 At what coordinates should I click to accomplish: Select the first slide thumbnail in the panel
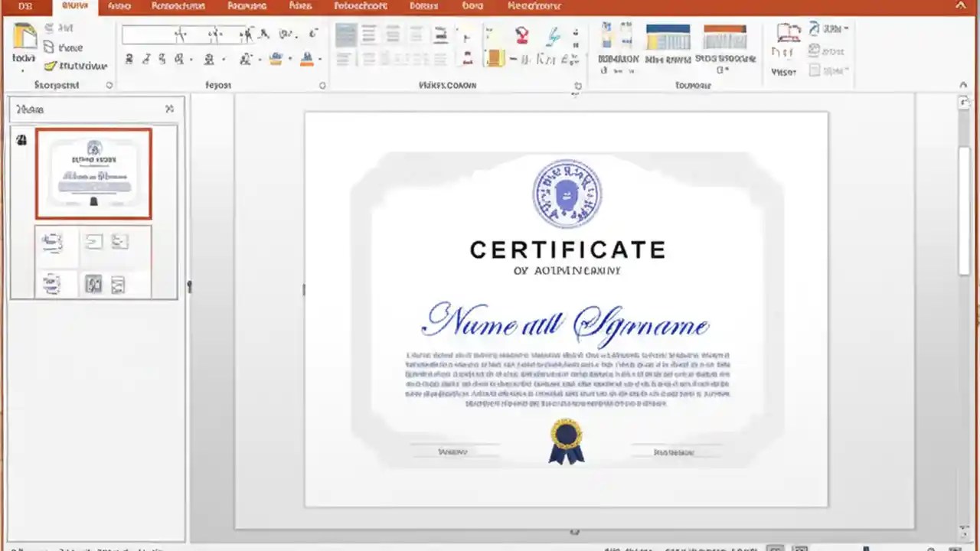93,174
